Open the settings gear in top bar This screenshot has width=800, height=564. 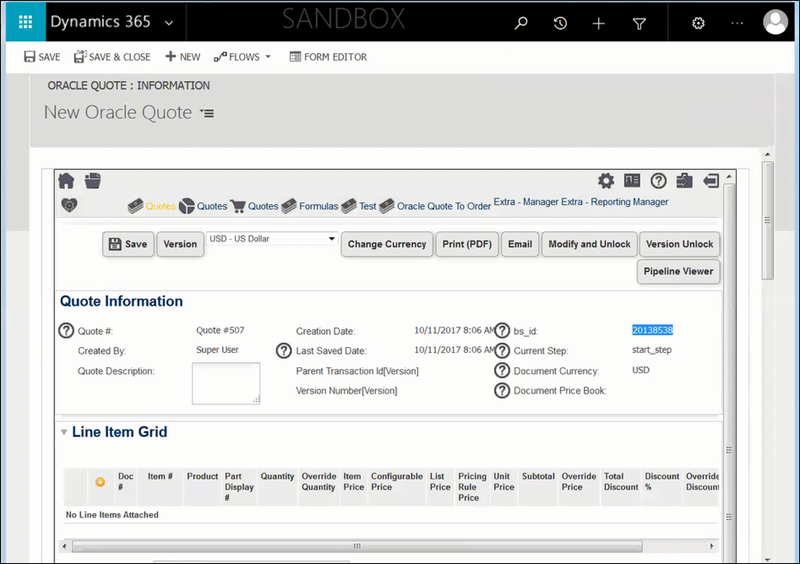[698, 23]
